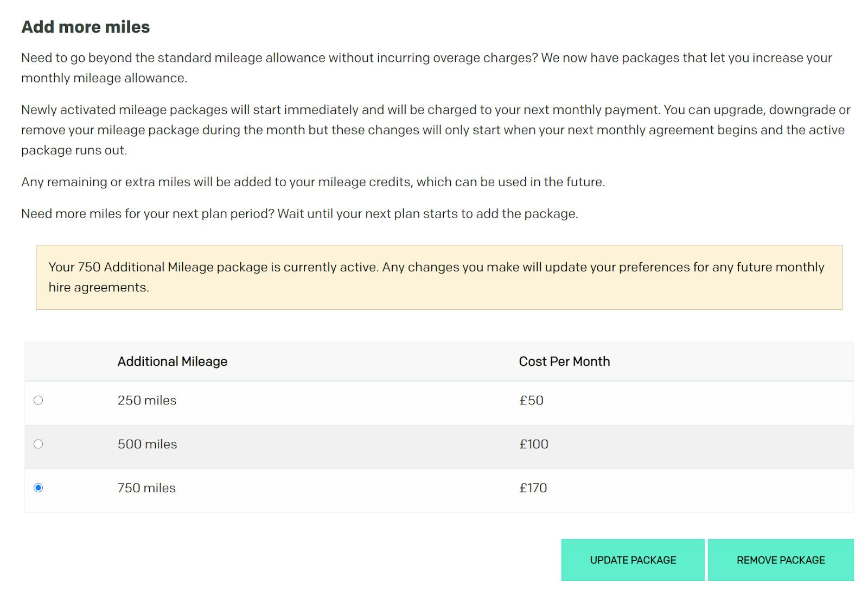Select the 500 miles radio button
Image resolution: width=868 pixels, height=590 pixels.
pyautogui.click(x=38, y=444)
